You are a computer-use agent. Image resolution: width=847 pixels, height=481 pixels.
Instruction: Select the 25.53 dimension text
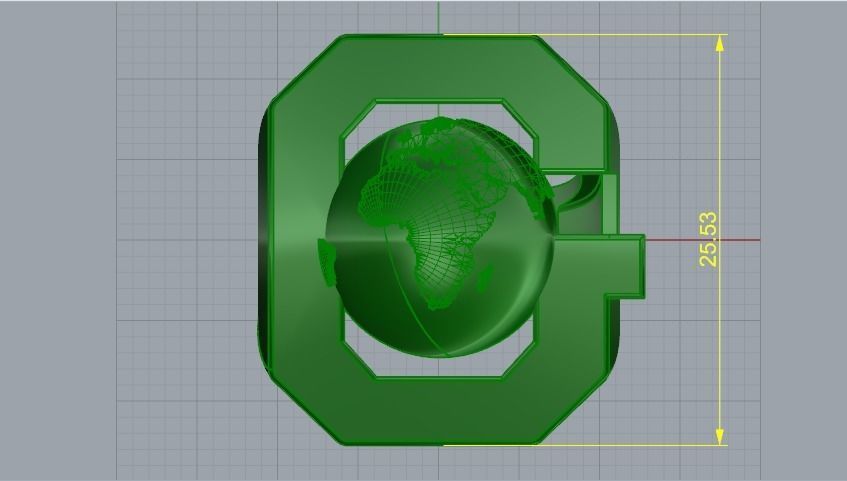coord(709,239)
